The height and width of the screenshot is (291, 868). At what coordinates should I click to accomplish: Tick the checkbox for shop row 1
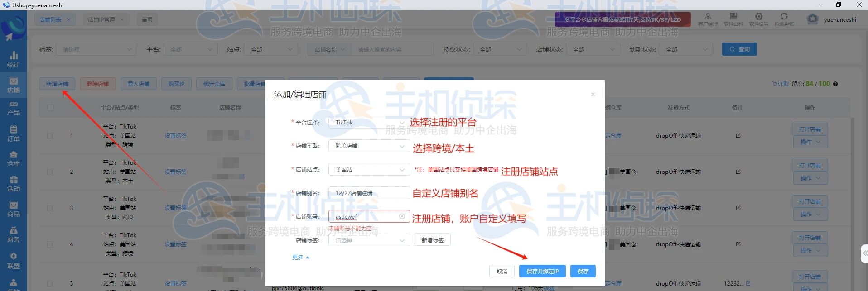tap(50, 135)
